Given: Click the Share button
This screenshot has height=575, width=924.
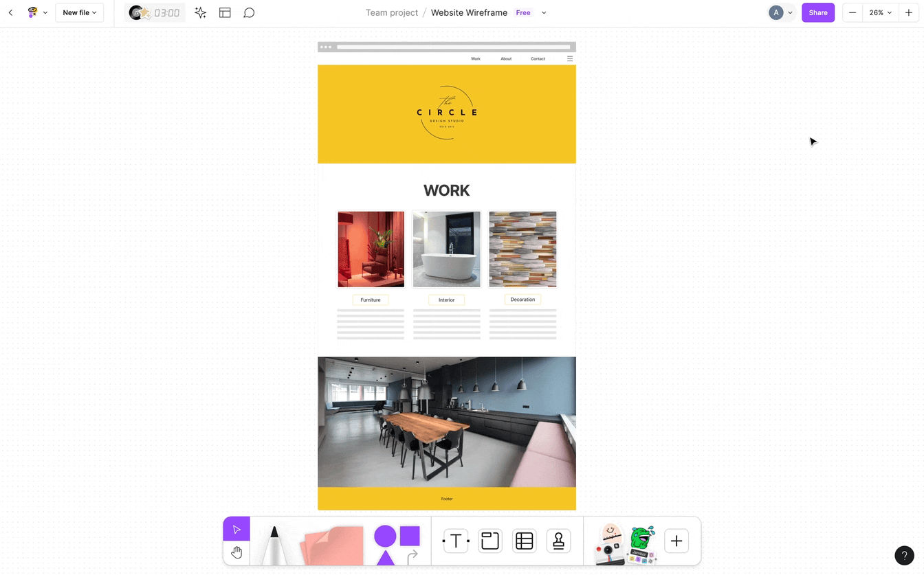Looking at the screenshot, I should click(817, 13).
